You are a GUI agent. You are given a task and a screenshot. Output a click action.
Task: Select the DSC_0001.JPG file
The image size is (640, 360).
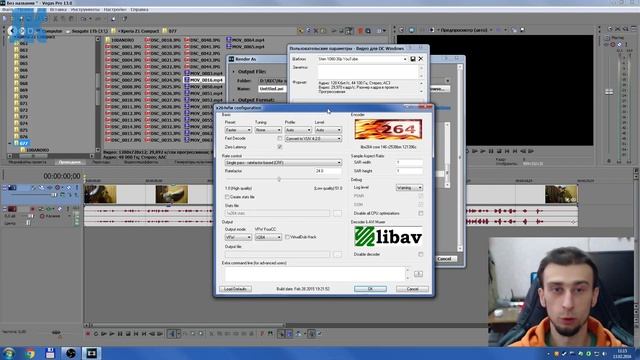[123, 47]
